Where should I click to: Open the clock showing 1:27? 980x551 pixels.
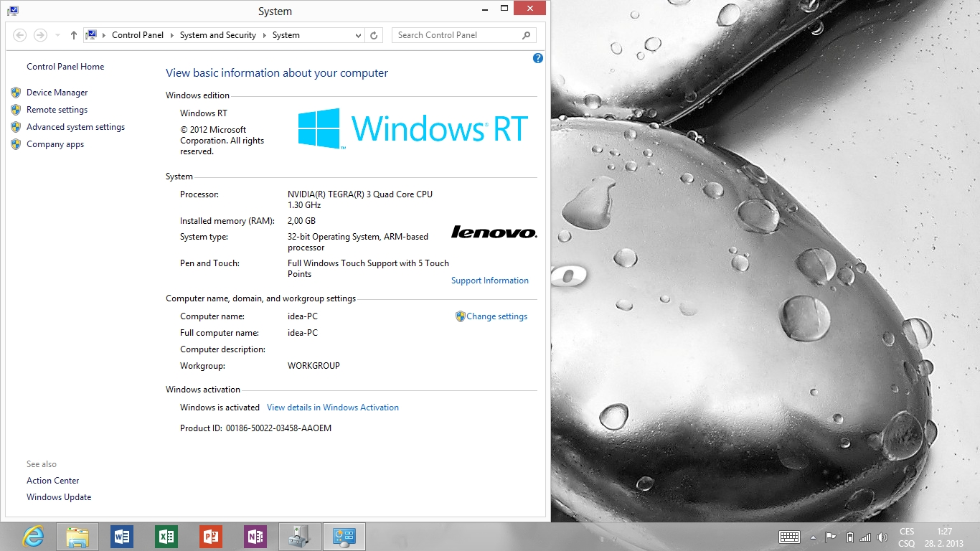pos(944,537)
